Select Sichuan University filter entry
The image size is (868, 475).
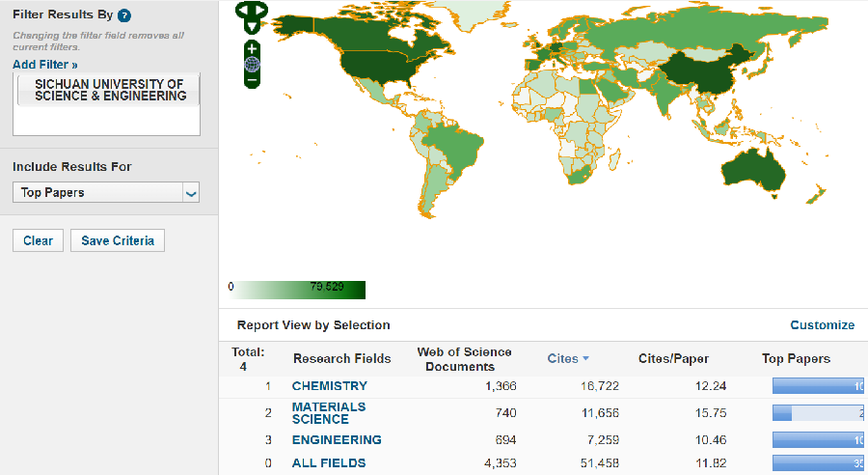coord(110,91)
